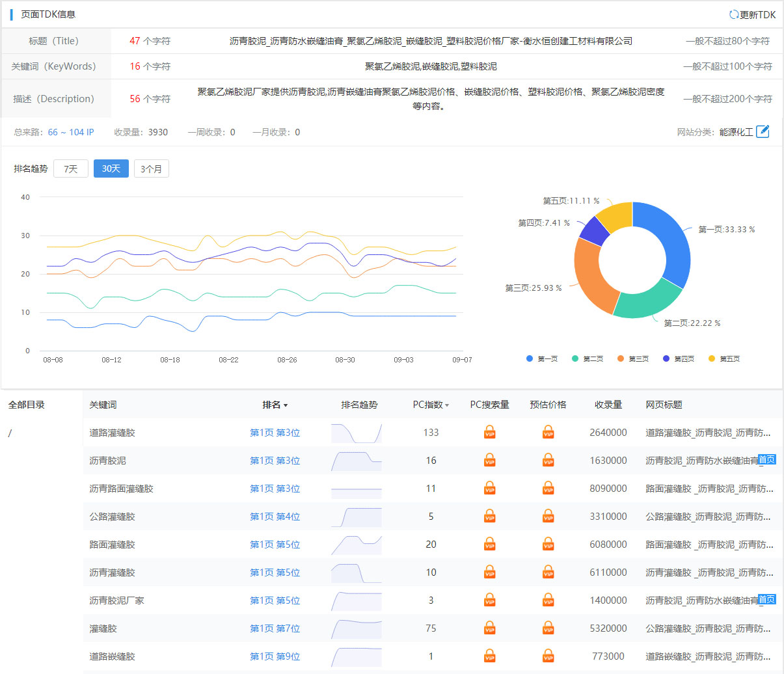Image resolution: width=784 pixels, height=674 pixels.
Task: Click the 更新TDK link text
Action: pyautogui.click(x=757, y=14)
